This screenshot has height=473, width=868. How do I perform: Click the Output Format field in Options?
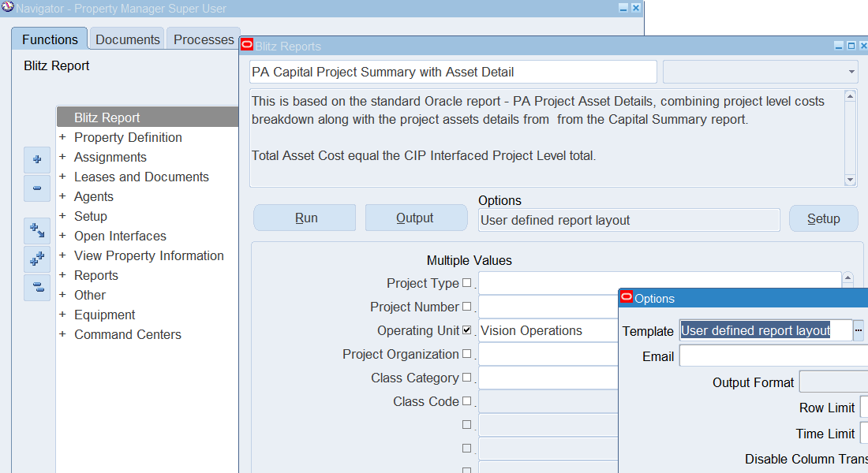pyautogui.click(x=834, y=382)
